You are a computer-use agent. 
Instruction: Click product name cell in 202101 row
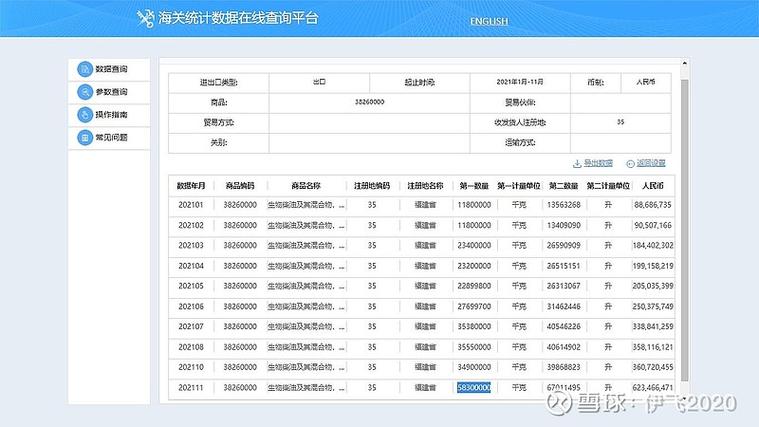[306, 205]
